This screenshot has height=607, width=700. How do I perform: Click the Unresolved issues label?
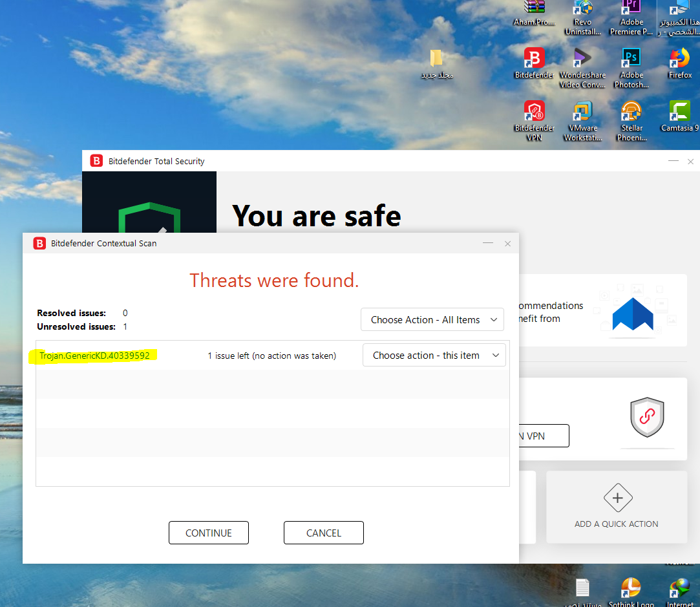(x=76, y=326)
